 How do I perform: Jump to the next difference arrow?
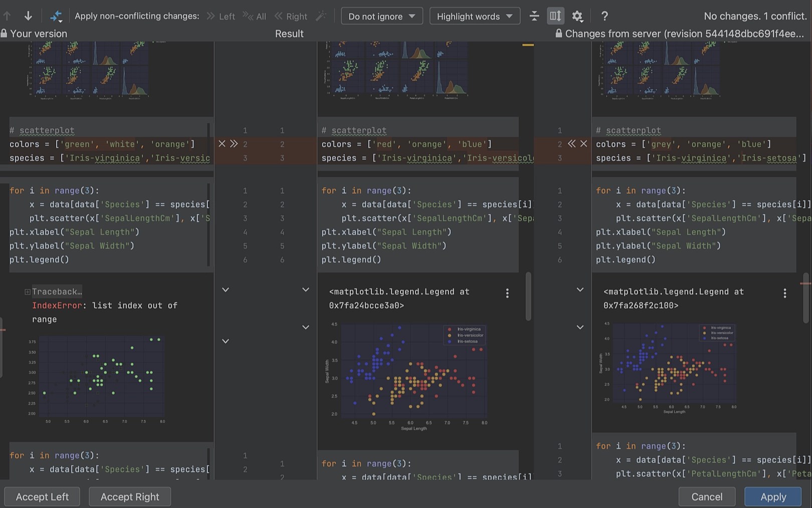pos(28,16)
